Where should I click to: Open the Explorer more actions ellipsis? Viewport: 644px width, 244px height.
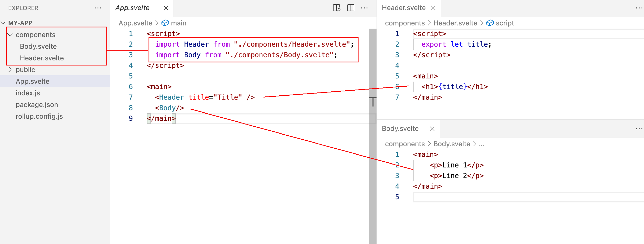[98, 8]
